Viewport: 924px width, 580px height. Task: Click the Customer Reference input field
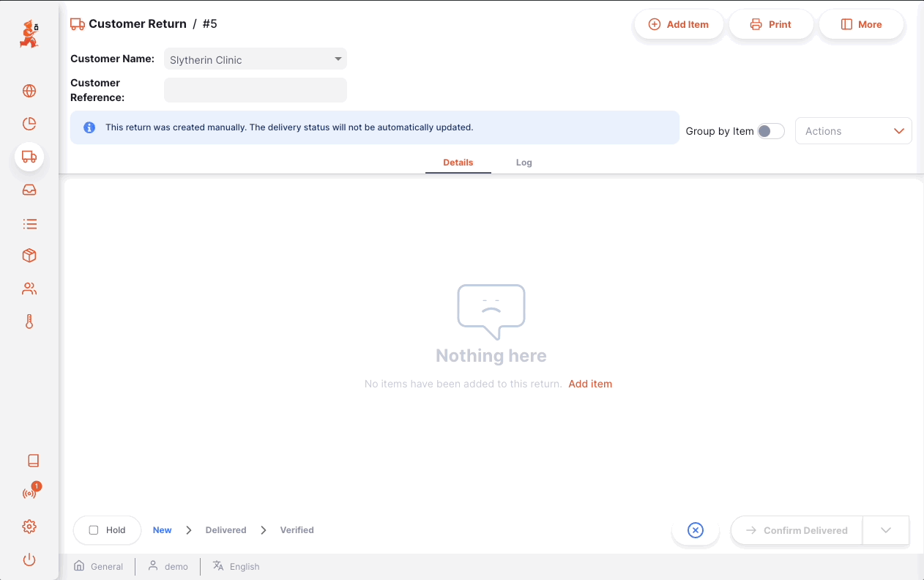(255, 90)
